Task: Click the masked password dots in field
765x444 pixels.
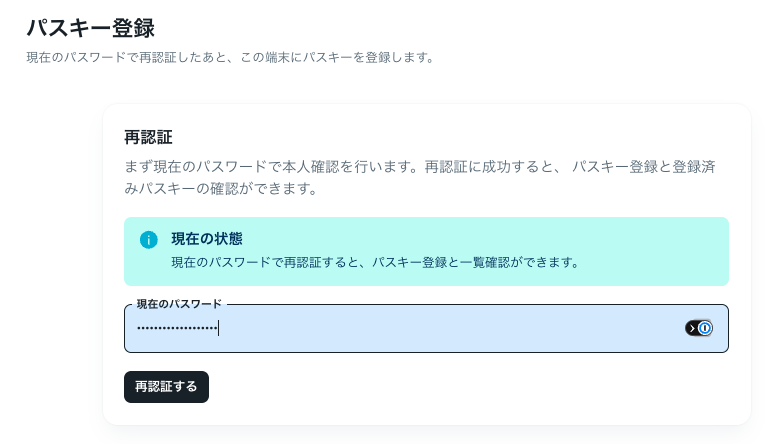Action: click(x=177, y=328)
